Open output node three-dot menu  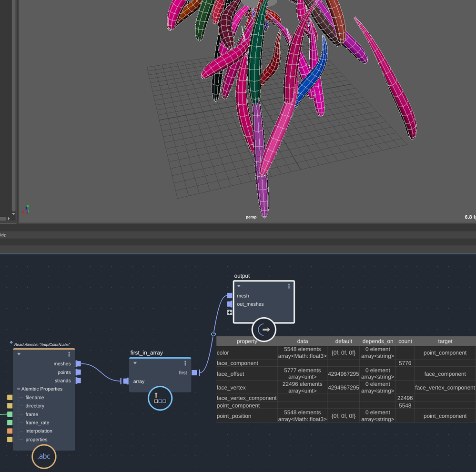(x=289, y=286)
